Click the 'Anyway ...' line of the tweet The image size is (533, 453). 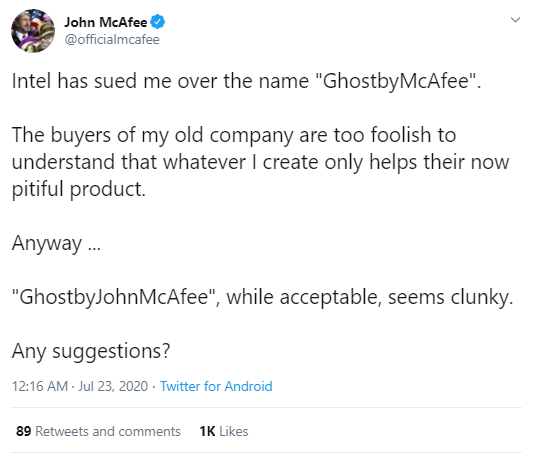tap(56, 244)
